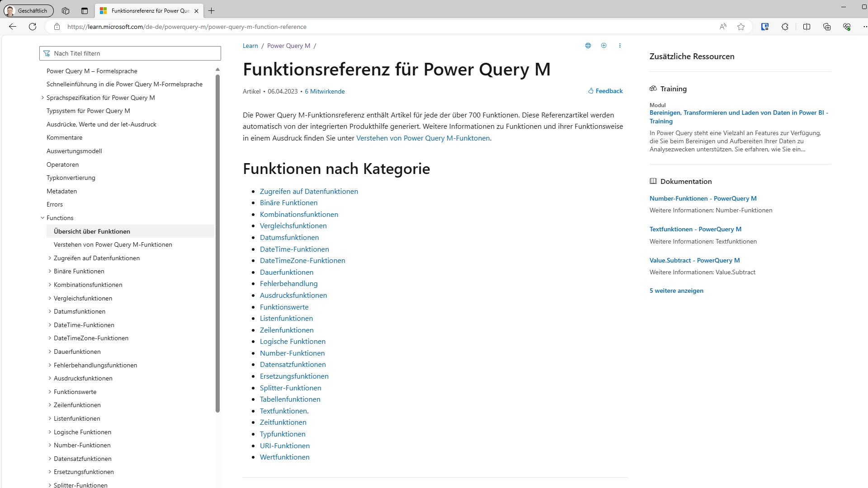Click the add to collection plus-circle icon
This screenshot has height=488, width=868.
point(604,46)
